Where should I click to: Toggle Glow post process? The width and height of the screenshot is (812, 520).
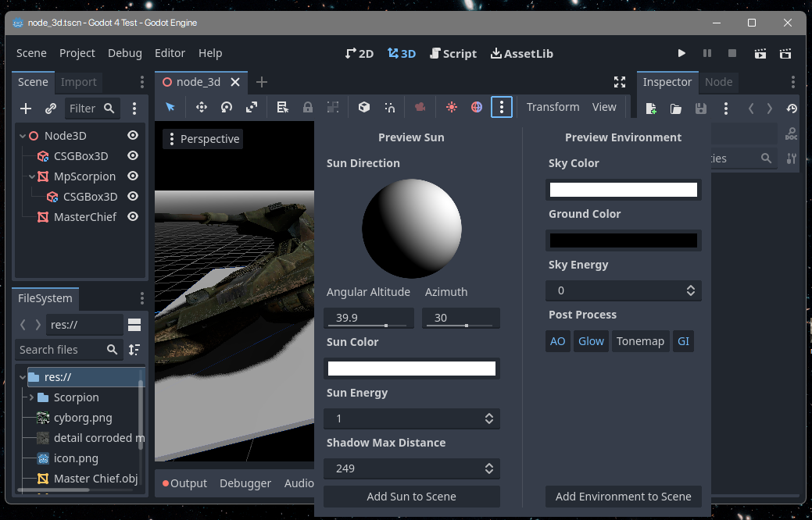point(591,341)
